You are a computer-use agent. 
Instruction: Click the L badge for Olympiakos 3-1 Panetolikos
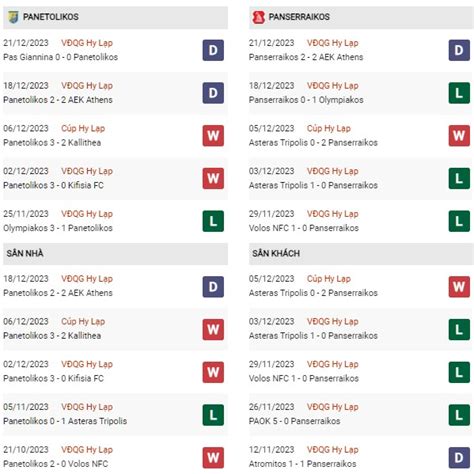[x=213, y=221]
